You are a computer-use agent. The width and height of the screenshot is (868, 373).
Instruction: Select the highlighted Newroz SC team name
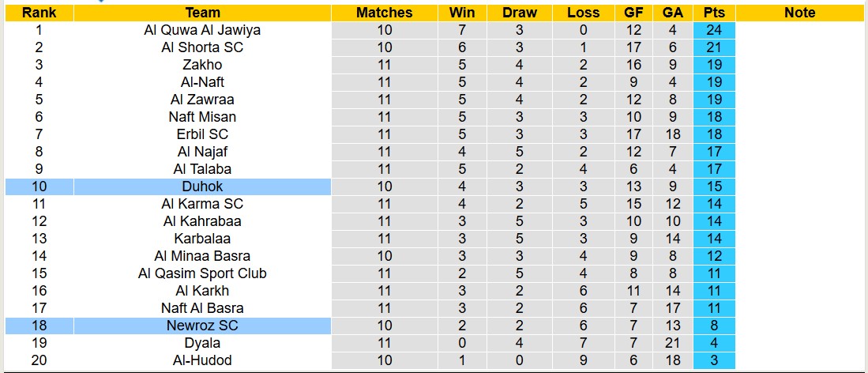pos(202,326)
